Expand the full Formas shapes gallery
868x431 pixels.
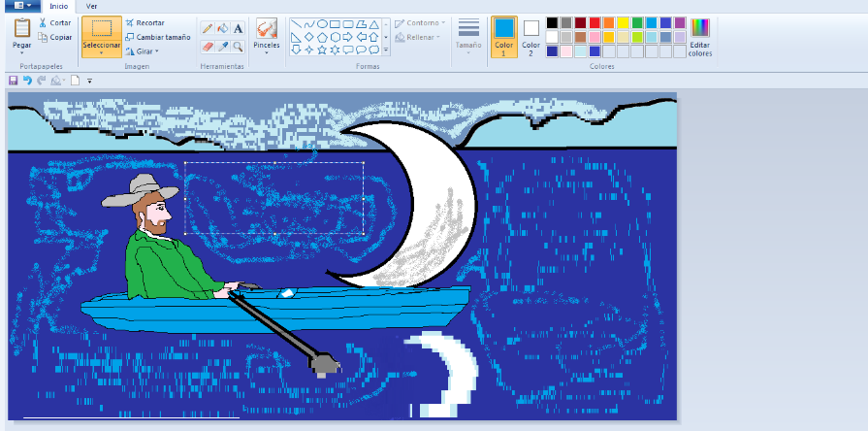click(x=386, y=50)
